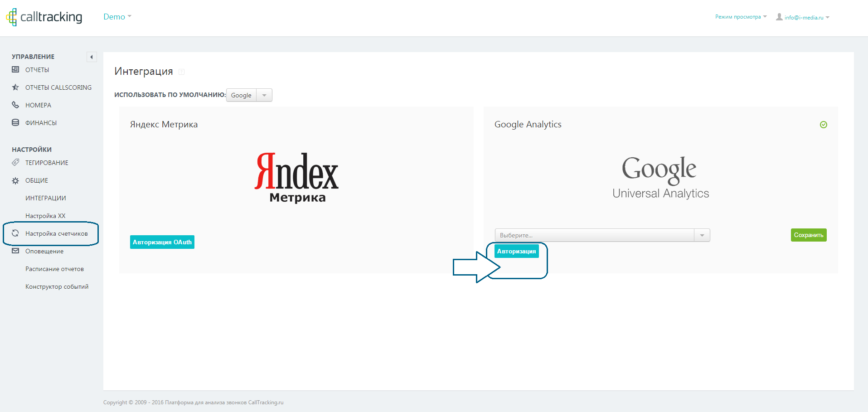Open the Отчеты menu item
Screen dimensions: 868x412
[x=37, y=70]
